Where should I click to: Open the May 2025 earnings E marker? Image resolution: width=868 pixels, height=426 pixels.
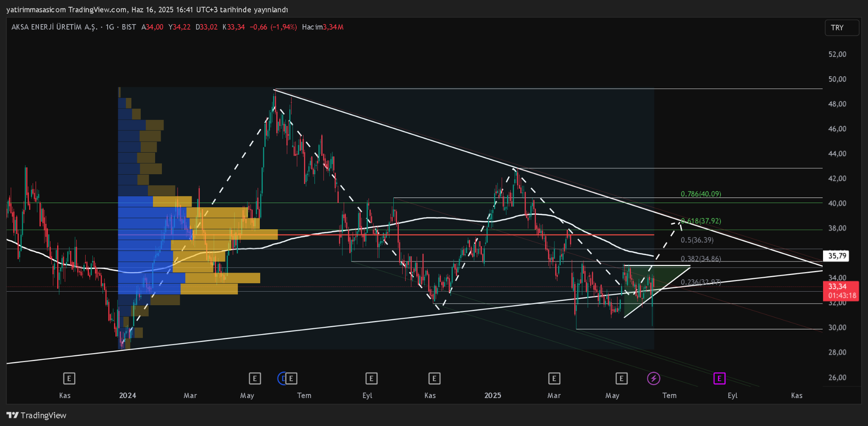[x=621, y=378]
